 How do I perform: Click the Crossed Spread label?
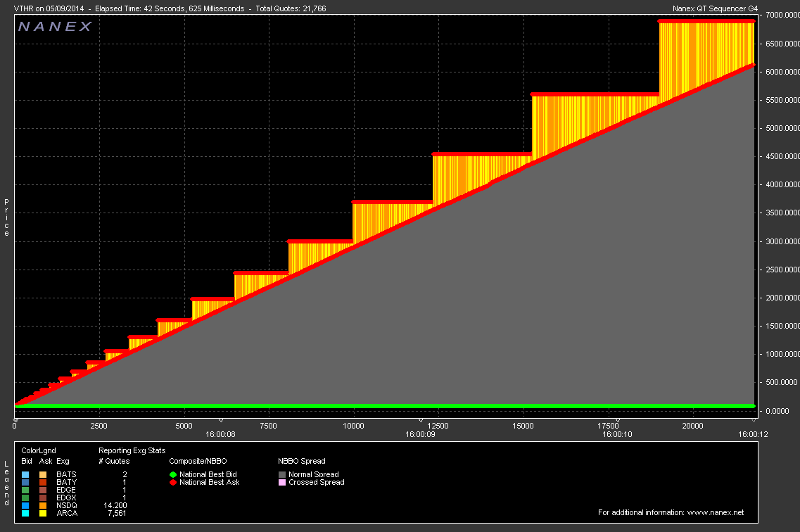317,482
